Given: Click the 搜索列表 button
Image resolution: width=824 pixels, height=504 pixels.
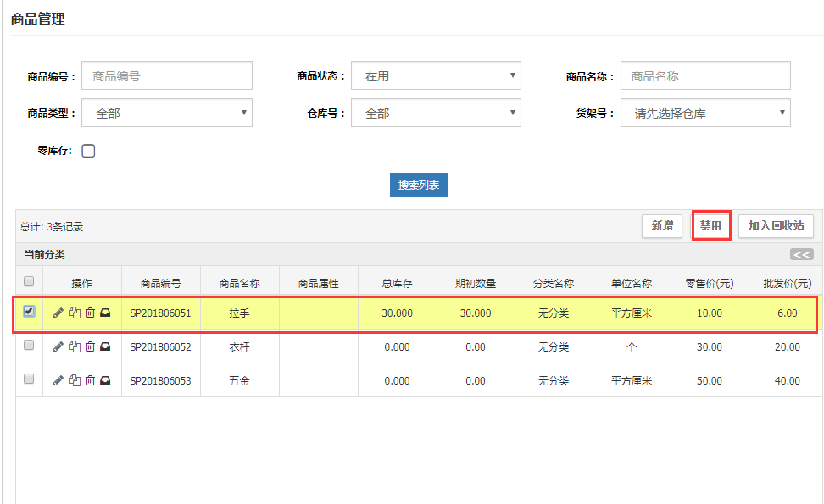Looking at the screenshot, I should (419, 185).
